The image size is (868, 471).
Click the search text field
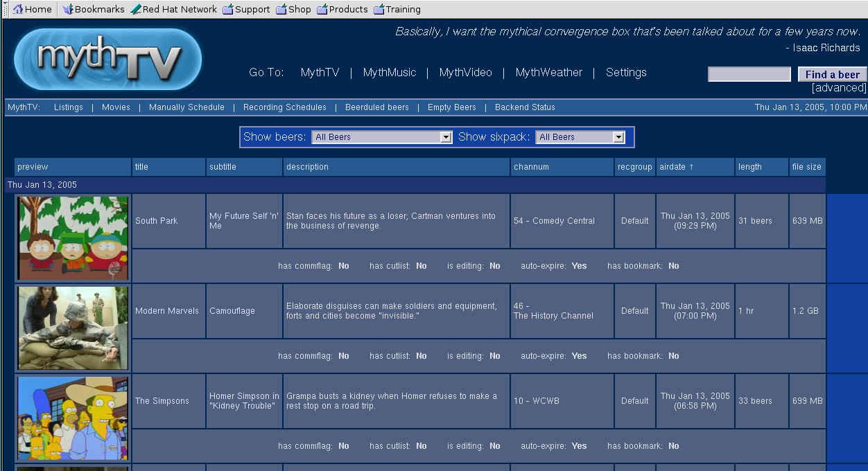749,74
